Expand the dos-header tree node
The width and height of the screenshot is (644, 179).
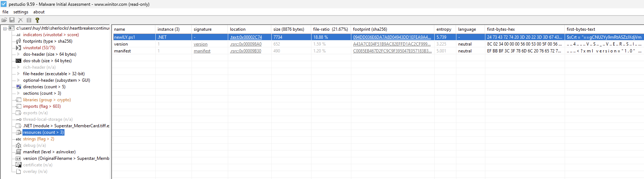click(18, 54)
